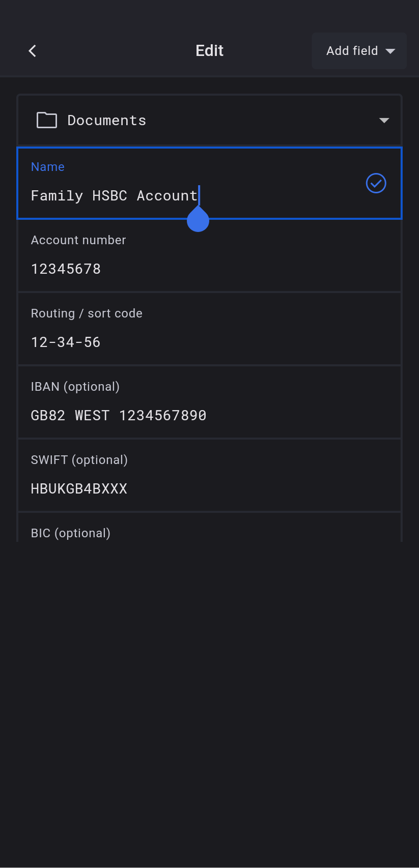Click the folder icon beside Documents
The image size is (419, 868).
point(47,120)
